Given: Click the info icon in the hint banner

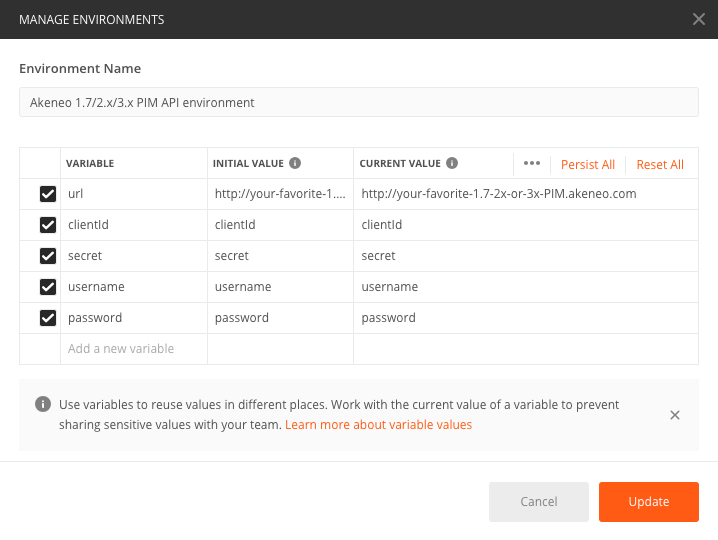Looking at the screenshot, I should click(x=43, y=405).
